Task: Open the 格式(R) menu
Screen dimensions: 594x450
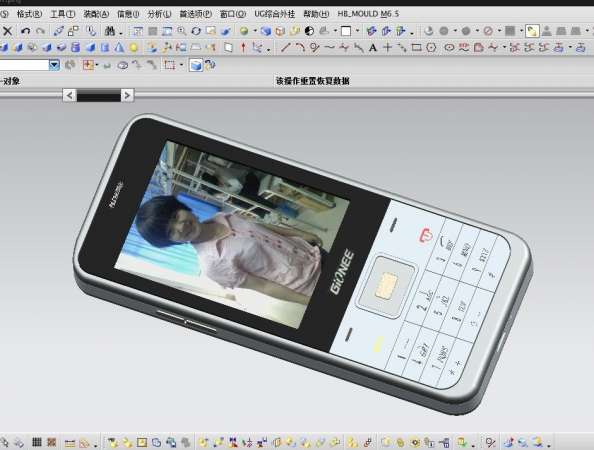Action: click(29, 14)
